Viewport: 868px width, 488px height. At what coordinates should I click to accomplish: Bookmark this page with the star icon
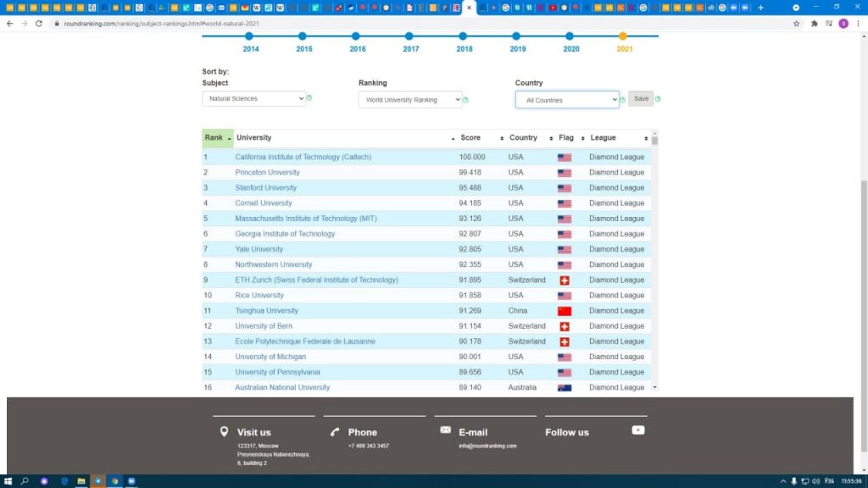[x=797, y=24]
